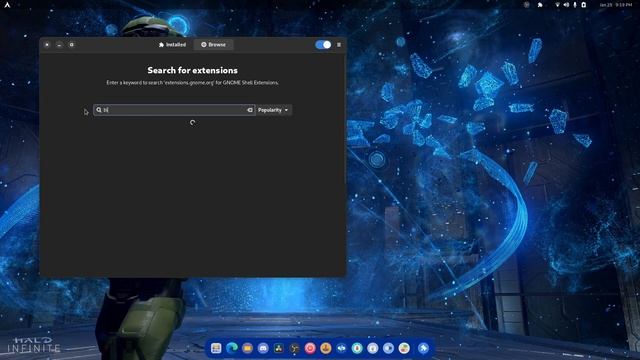Toggle the global extensions switch
The image size is (640, 360).
323,44
